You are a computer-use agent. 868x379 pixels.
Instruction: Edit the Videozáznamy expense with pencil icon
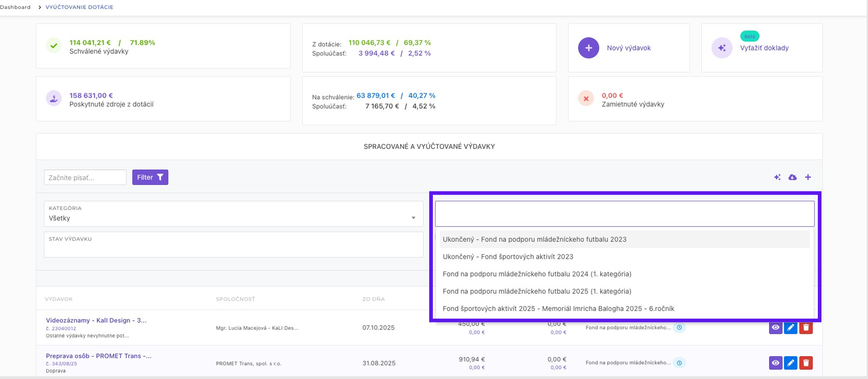(790, 327)
